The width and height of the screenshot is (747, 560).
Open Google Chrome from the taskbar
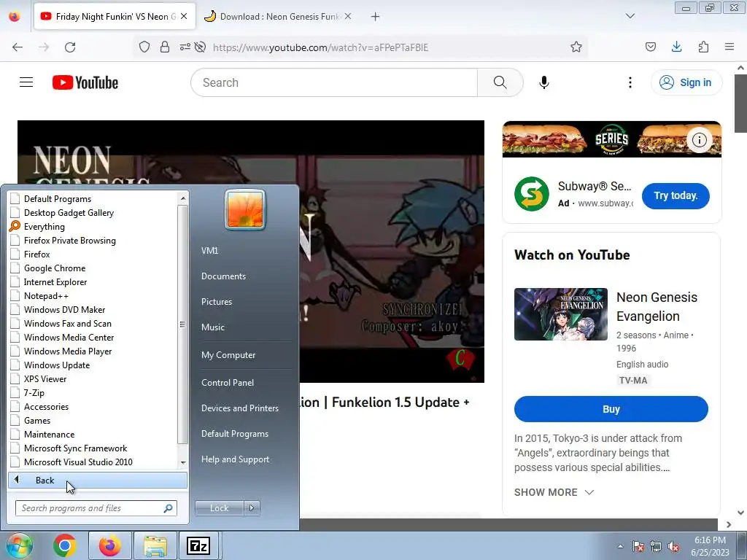point(65,545)
